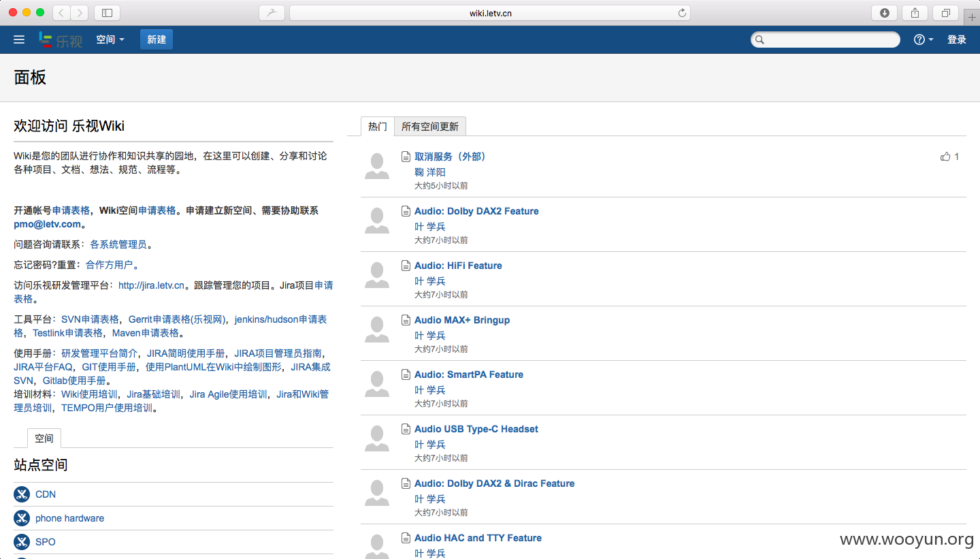
Task: Go forward with Safari forward arrow
Action: pos(80,12)
